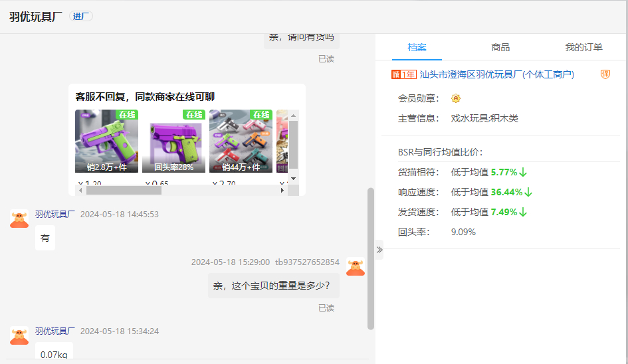
Task: Open 汕头市澄海区羽优玩具厂 company link
Action: coord(496,74)
